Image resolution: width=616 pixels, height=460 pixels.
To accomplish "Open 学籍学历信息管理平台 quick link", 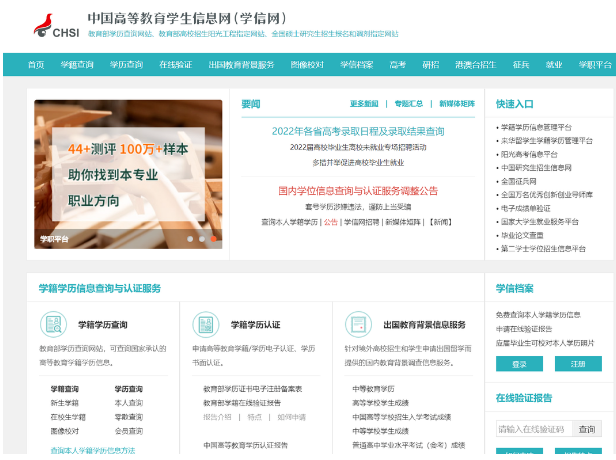I will point(536,127).
